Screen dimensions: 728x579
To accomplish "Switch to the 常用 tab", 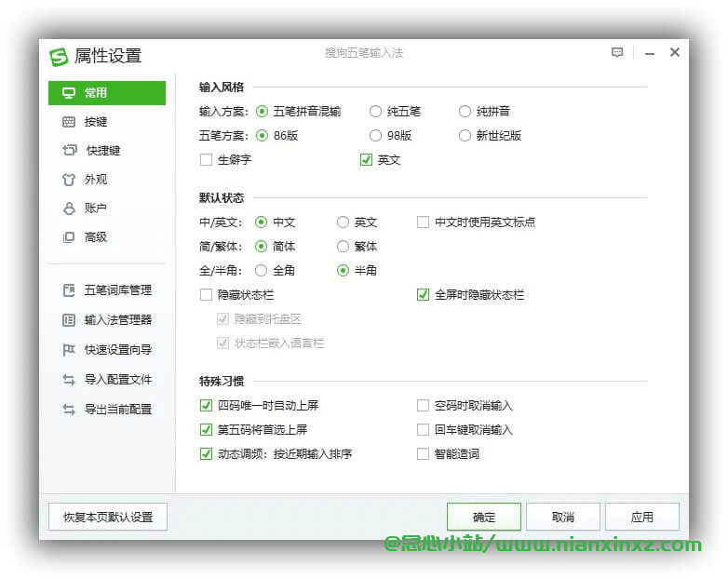I will coord(107,93).
